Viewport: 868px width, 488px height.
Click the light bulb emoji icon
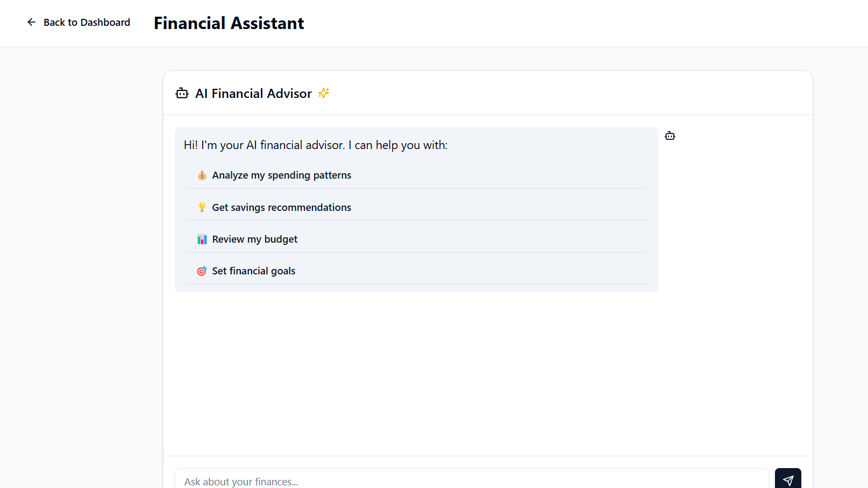point(202,207)
